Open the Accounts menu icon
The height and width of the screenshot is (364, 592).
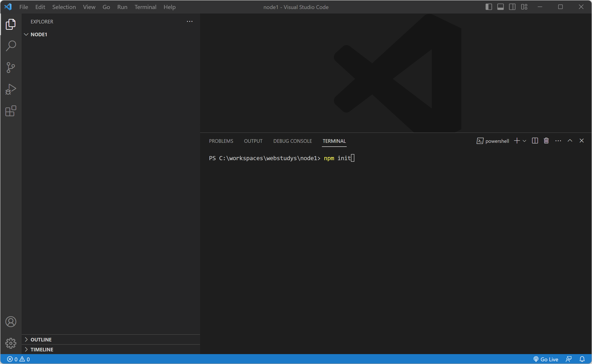11,322
